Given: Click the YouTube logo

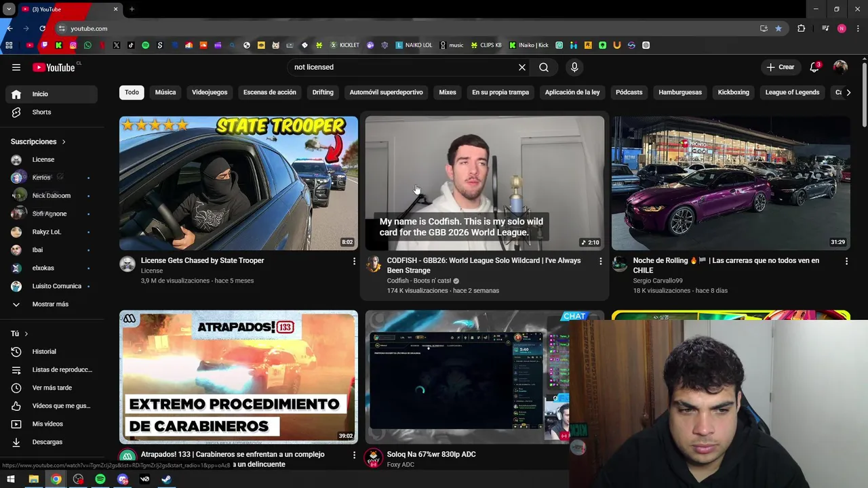Looking at the screenshot, I should pyautogui.click(x=54, y=67).
